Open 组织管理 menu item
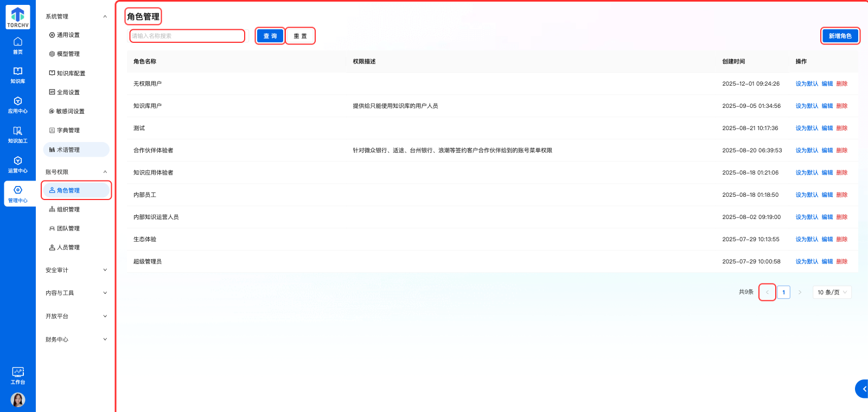Screen dimensions: 868x412 pyautogui.click(x=76, y=209)
